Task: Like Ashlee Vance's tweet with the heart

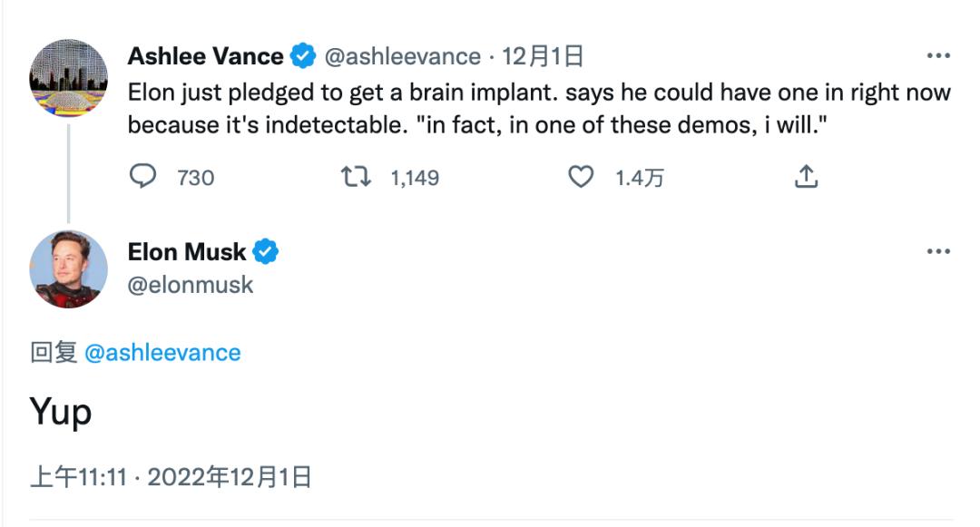Action: (x=581, y=177)
